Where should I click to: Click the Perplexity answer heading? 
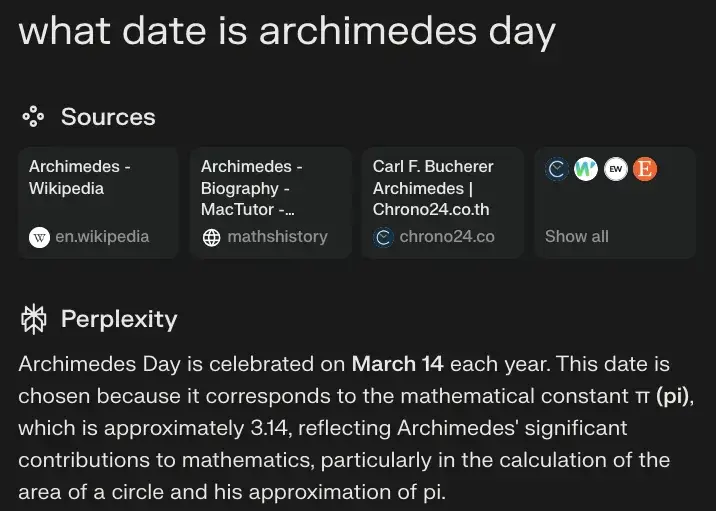pos(119,319)
